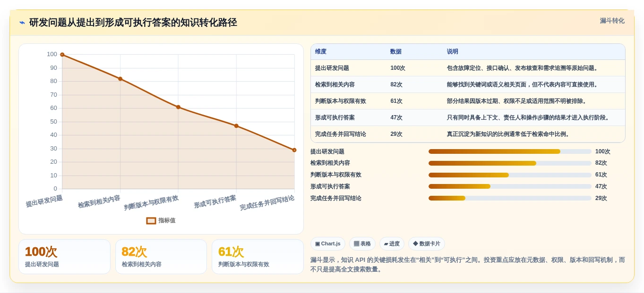Click the chart point for 检索到相关内容
Screen dimensions: 644x293
pyautogui.click(x=120, y=79)
